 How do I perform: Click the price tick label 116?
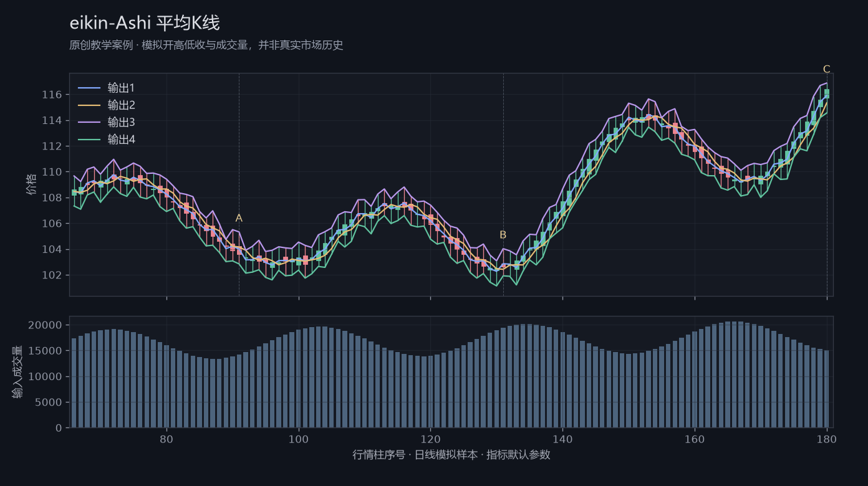[52, 95]
